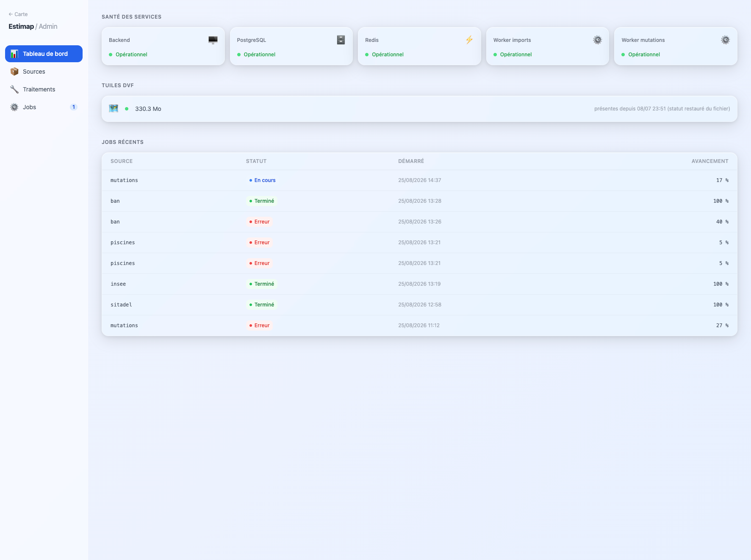Click the Sources package icon

(14, 72)
